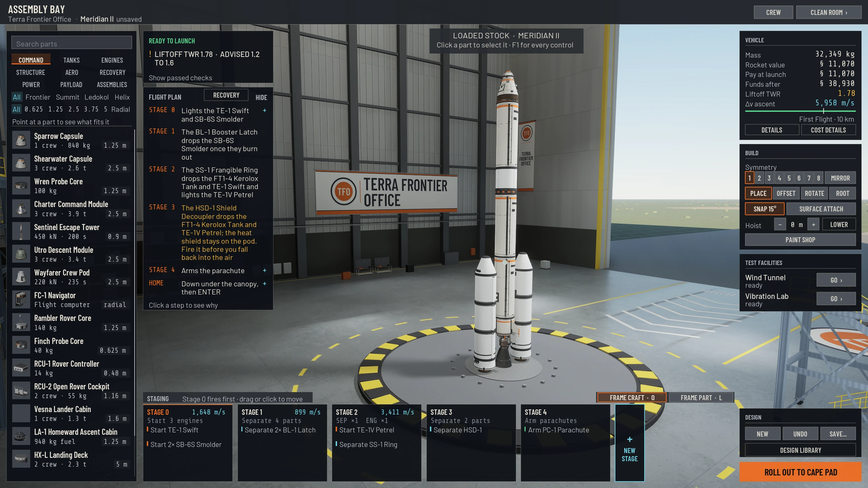Select the Charter Command Module icon
868x488 pixels.
(x=21, y=208)
